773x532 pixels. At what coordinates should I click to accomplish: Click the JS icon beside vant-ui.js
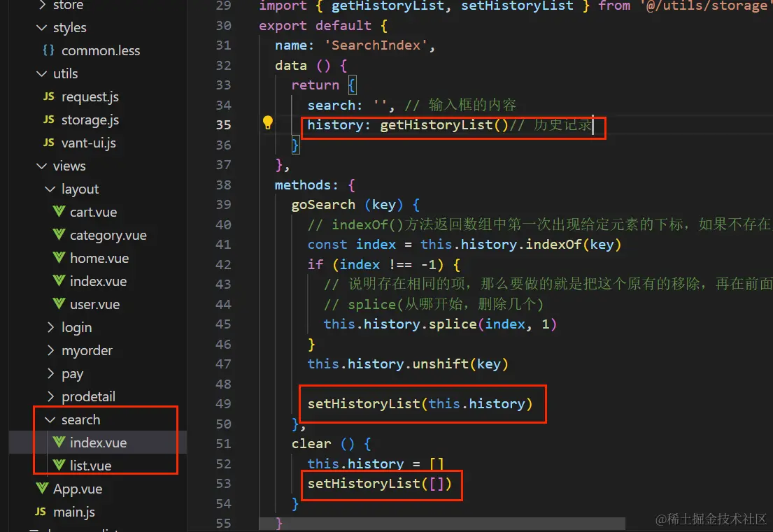49,143
